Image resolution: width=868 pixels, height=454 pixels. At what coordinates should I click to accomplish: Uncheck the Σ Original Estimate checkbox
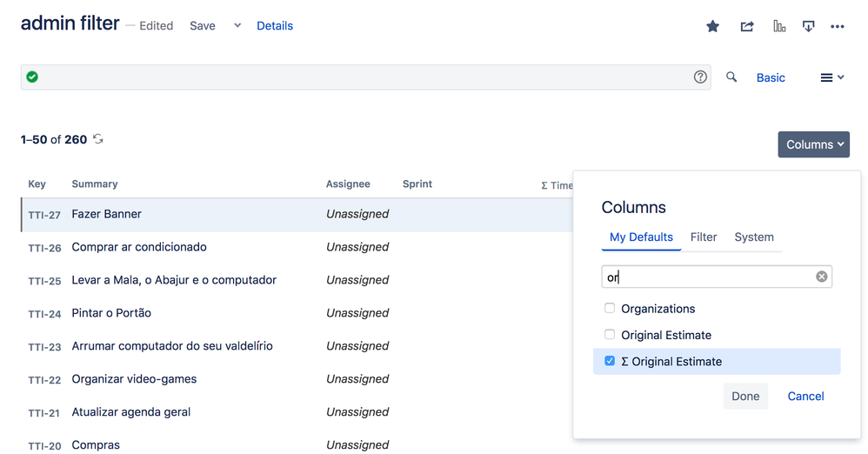click(610, 361)
